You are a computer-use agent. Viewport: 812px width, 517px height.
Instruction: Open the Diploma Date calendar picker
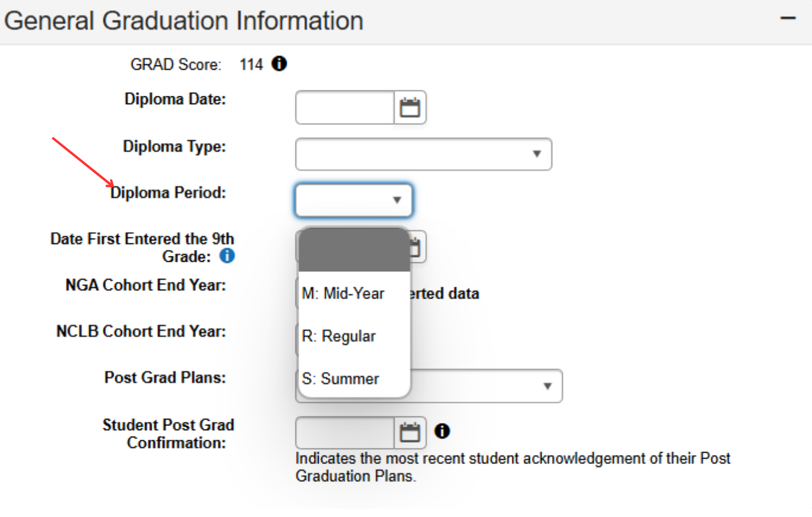(410, 108)
